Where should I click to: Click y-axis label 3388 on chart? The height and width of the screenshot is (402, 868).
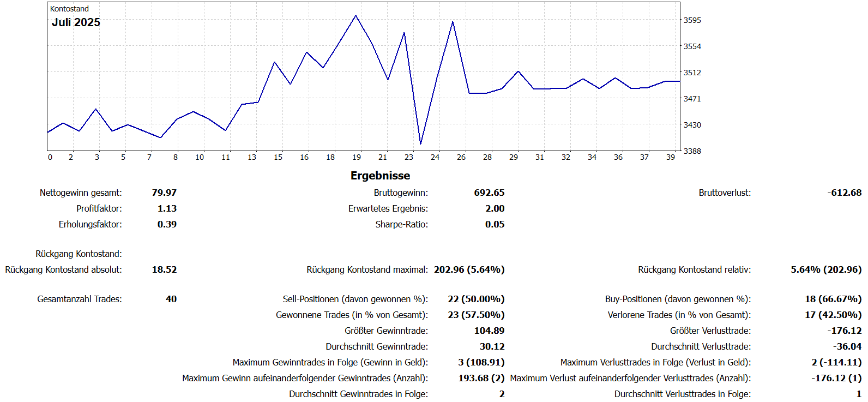692,151
